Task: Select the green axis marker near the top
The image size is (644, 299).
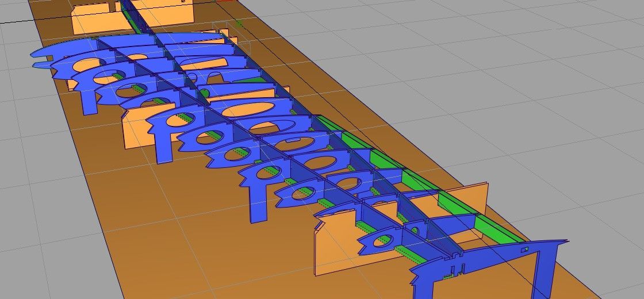Action: tap(239, 23)
